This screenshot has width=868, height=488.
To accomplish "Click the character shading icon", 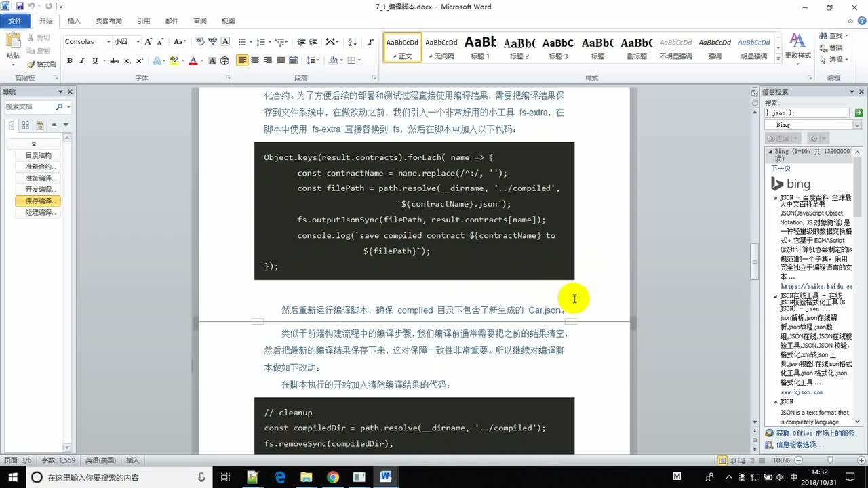I will click(x=213, y=60).
